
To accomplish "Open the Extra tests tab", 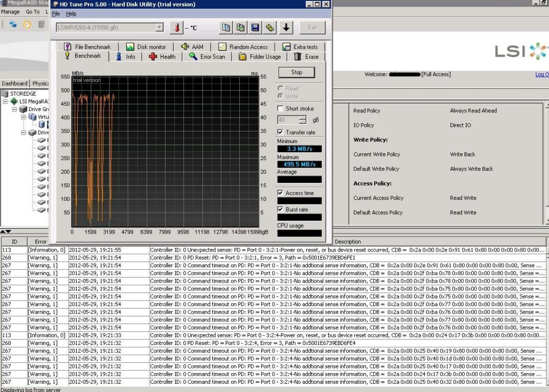I will 300,47.
